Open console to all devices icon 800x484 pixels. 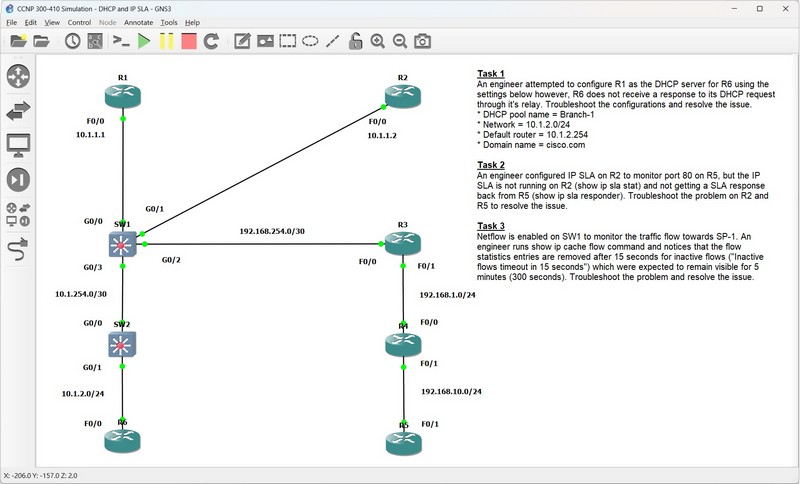click(121, 41)
